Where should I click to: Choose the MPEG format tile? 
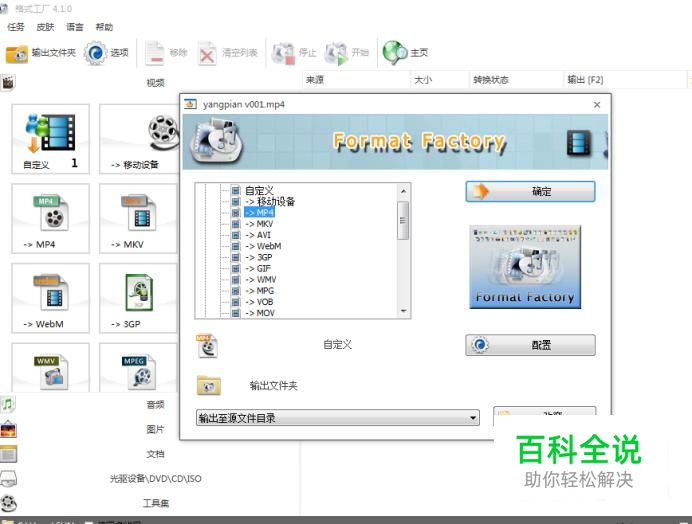tap(139, 368)
